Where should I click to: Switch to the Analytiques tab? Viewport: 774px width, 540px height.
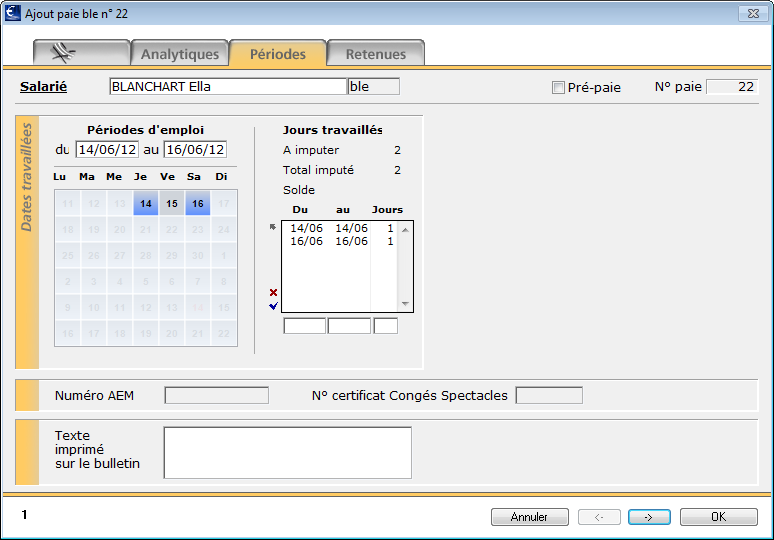tap(180, 53)
